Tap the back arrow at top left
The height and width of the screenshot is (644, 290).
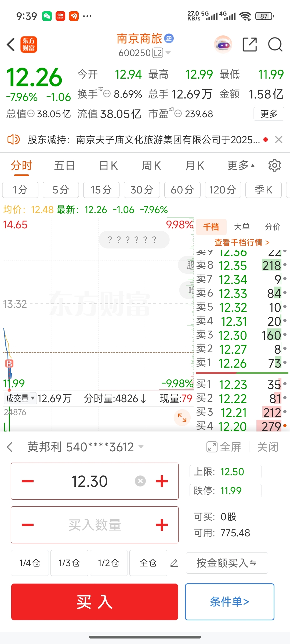click(11, 44)
